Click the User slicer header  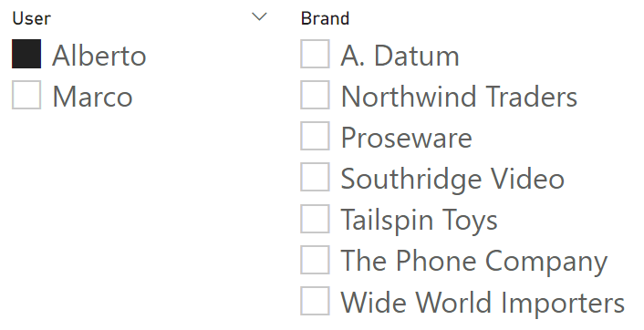(32, 18)
